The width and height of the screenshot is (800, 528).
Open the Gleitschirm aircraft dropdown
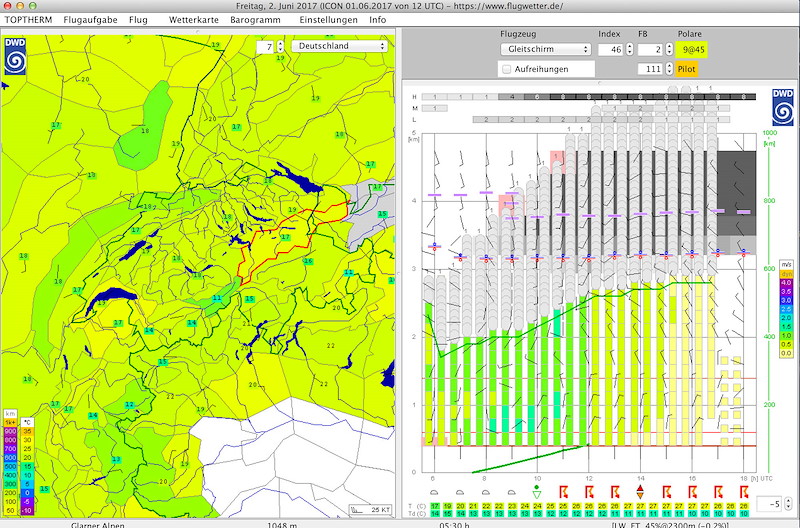click(544, 48)
